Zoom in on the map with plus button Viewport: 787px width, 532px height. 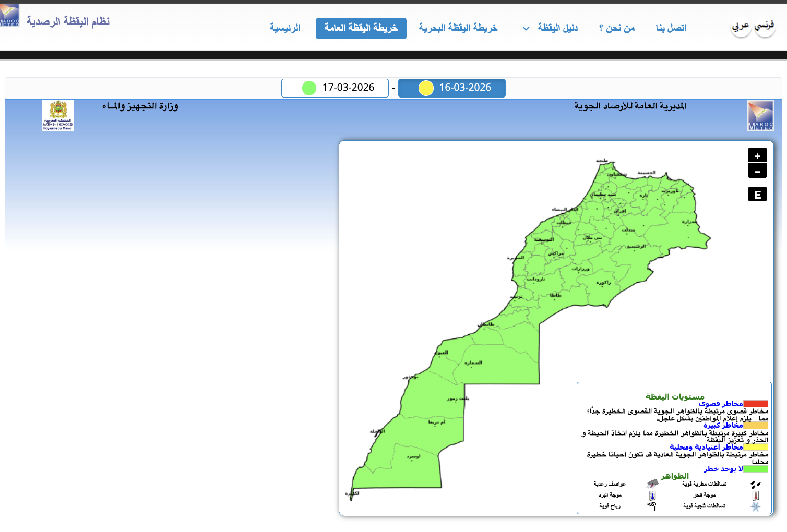(757, 155)
